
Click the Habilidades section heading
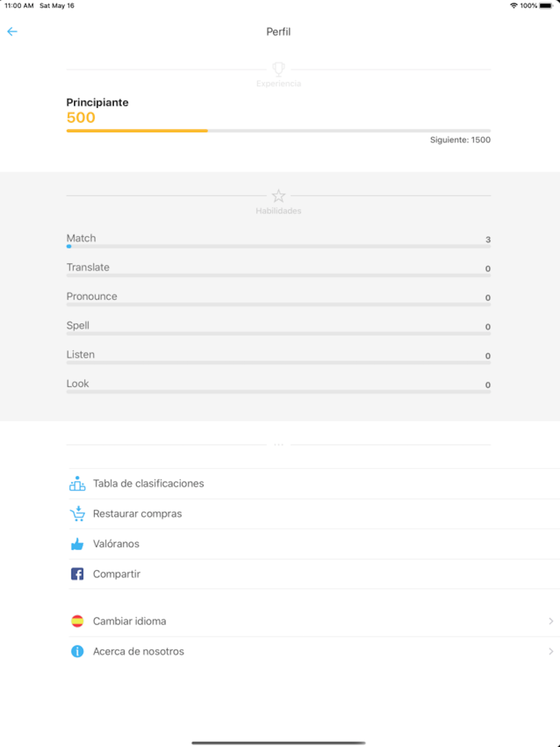(x=278, y=211)
